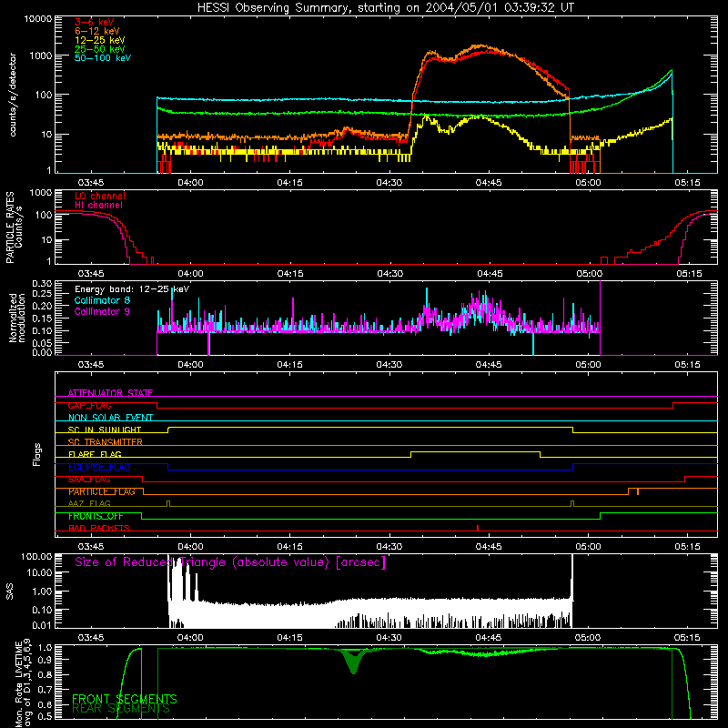Click the 03:45 time label below the counts panel
This screenshot has width=728, height=728.
[x=91, y=183]
